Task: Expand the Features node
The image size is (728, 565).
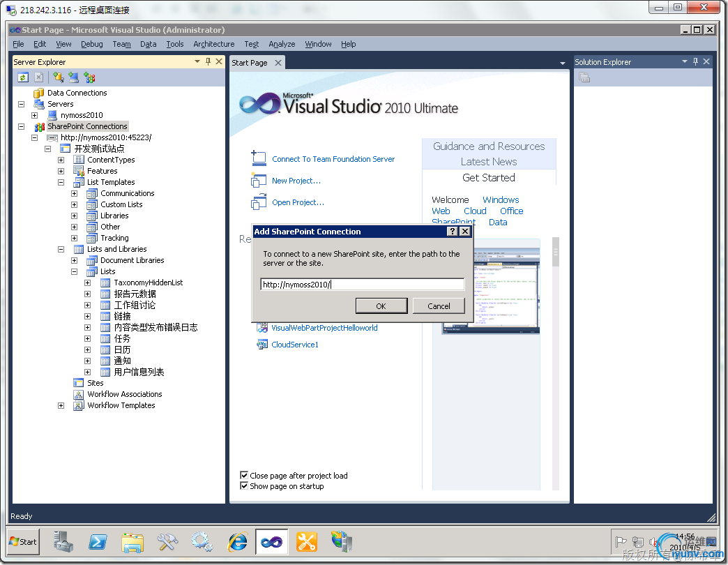Action: click(x=61, y=171)
